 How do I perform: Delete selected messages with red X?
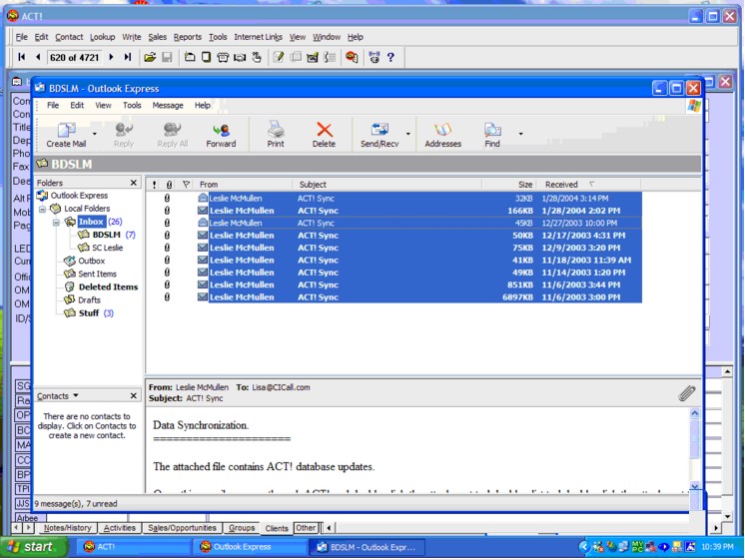tap(324, 135)
